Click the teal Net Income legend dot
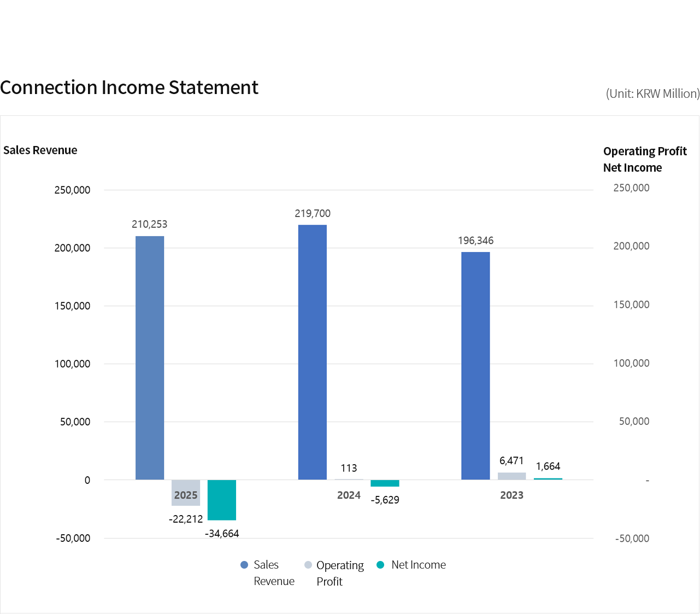 [x=380, y=565]
